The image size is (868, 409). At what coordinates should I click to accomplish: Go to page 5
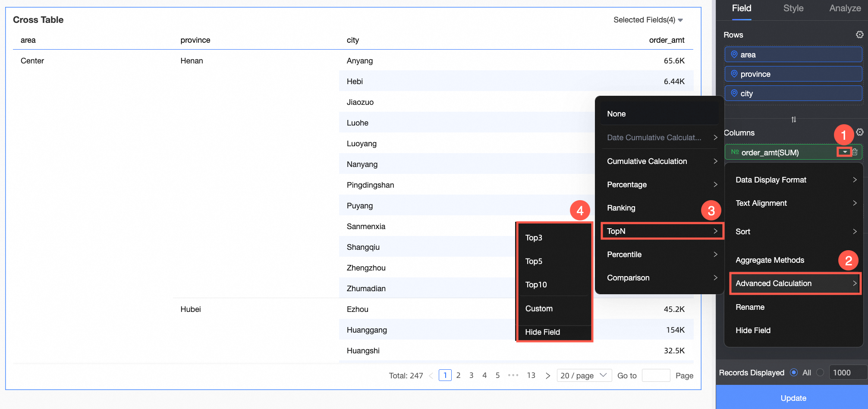[x=497, y=375]
